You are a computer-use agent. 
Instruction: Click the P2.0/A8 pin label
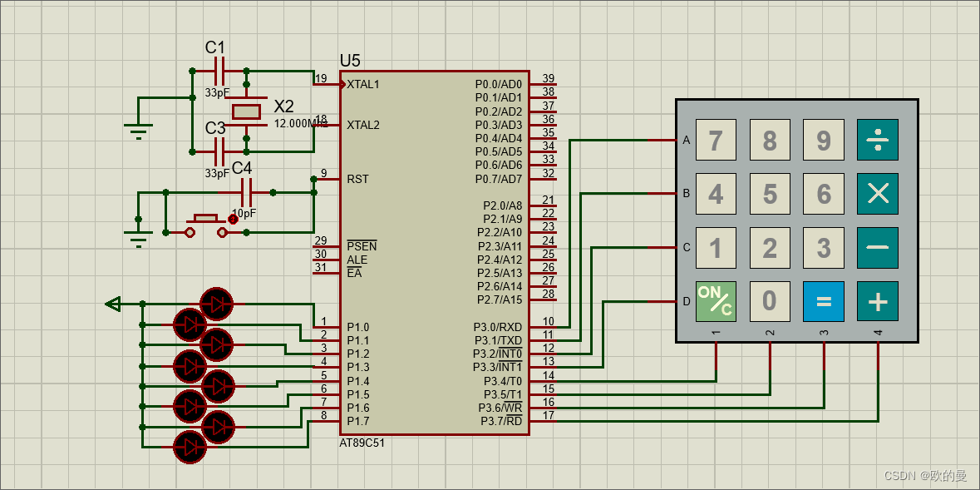coord(503,205)
